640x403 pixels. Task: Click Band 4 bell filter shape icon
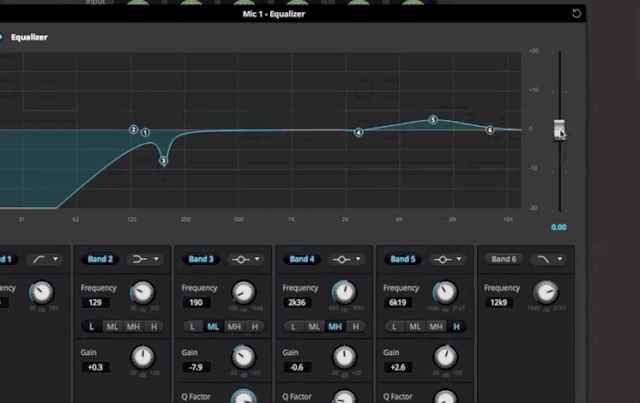tap(342, 259)
